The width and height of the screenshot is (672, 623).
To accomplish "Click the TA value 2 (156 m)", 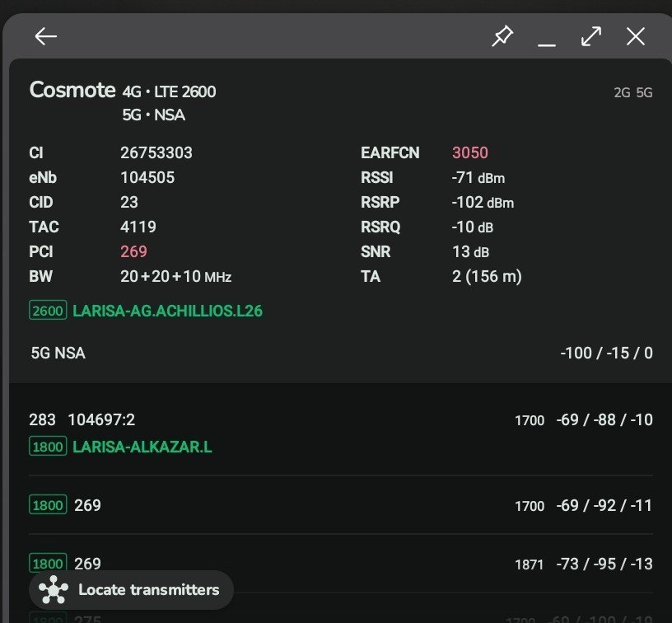I will pyautogui.click(x=487, y=277).
